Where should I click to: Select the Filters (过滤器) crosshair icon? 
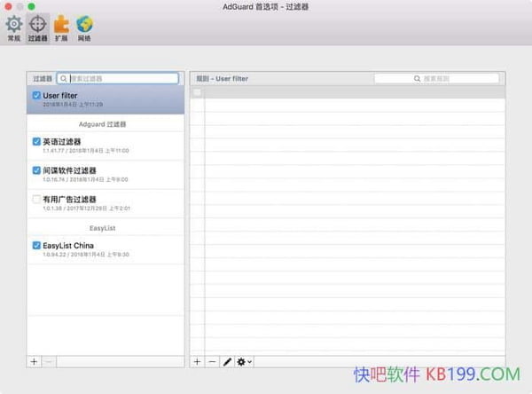(37, 28)
